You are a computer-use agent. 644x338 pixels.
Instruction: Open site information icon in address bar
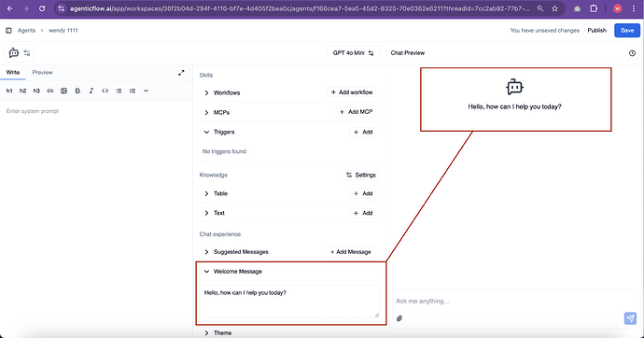[x=61, y=8]
